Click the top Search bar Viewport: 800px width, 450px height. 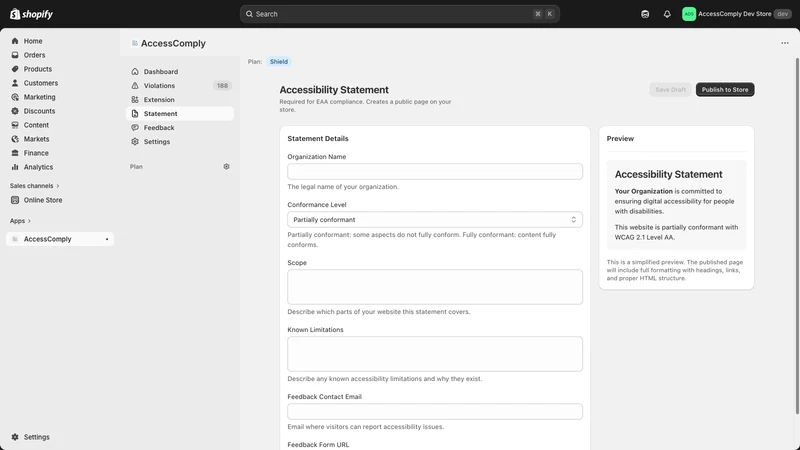[399, 14]
